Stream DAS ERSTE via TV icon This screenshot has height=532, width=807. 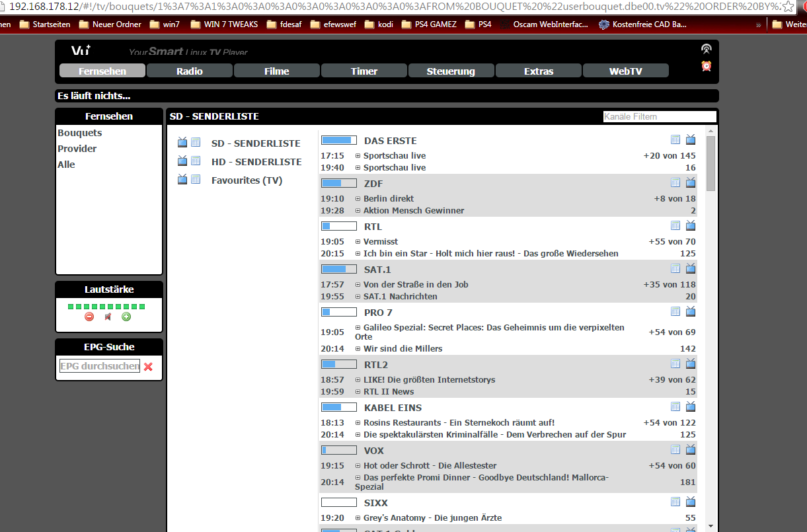[691, 139]
